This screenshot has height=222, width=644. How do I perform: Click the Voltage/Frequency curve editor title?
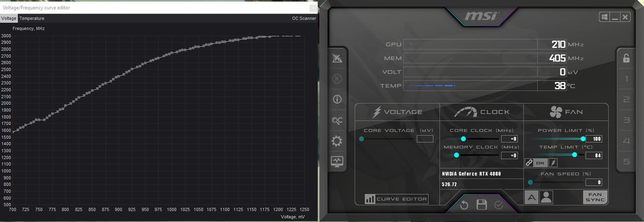(36, 8)
